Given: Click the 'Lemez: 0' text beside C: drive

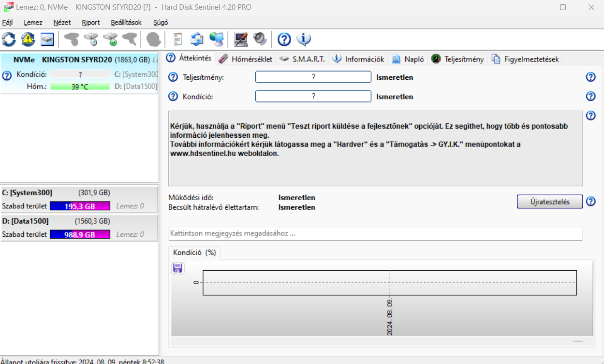Looking at the screenshot, I should tap(130, 206).
